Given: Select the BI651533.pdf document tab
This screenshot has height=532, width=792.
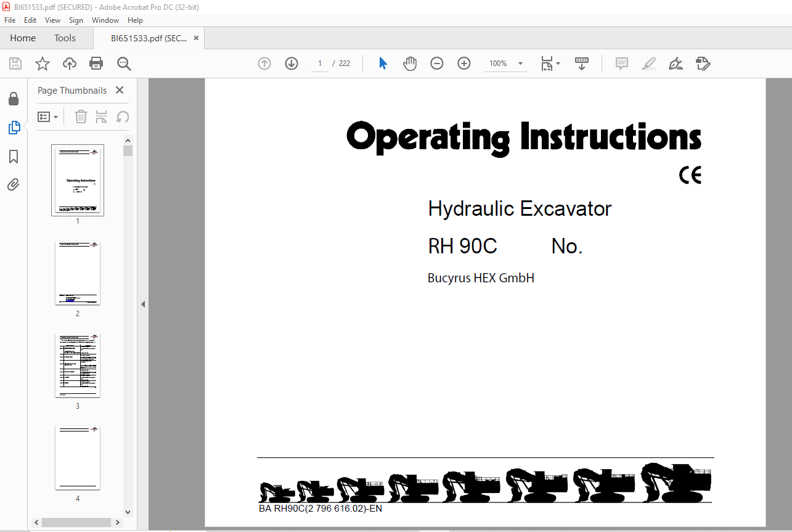Looking at the screenshot, I should pos(149,38).
